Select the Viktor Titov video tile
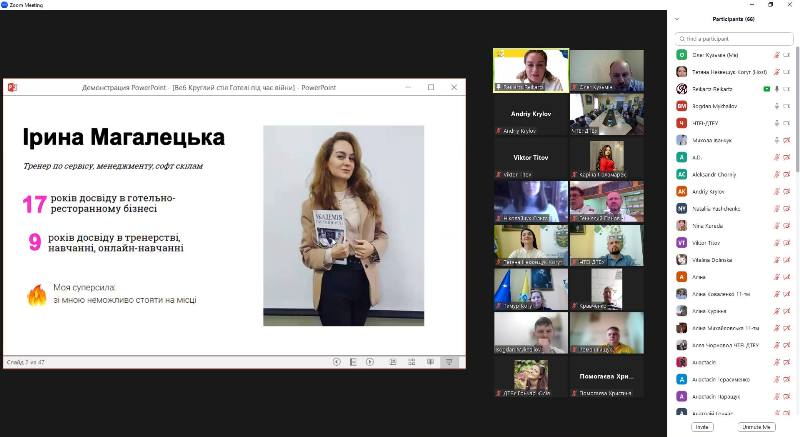This screenshot has width=800, height=437. 531,158
